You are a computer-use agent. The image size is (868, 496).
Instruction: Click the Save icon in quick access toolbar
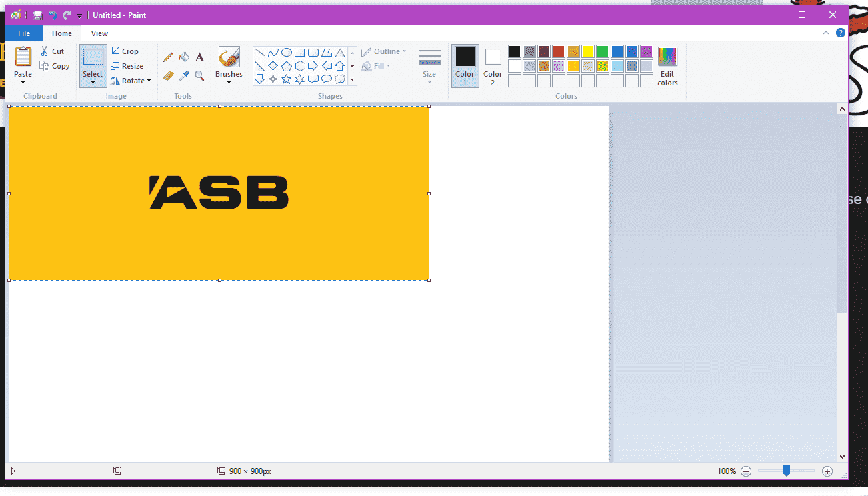point(38,15)
